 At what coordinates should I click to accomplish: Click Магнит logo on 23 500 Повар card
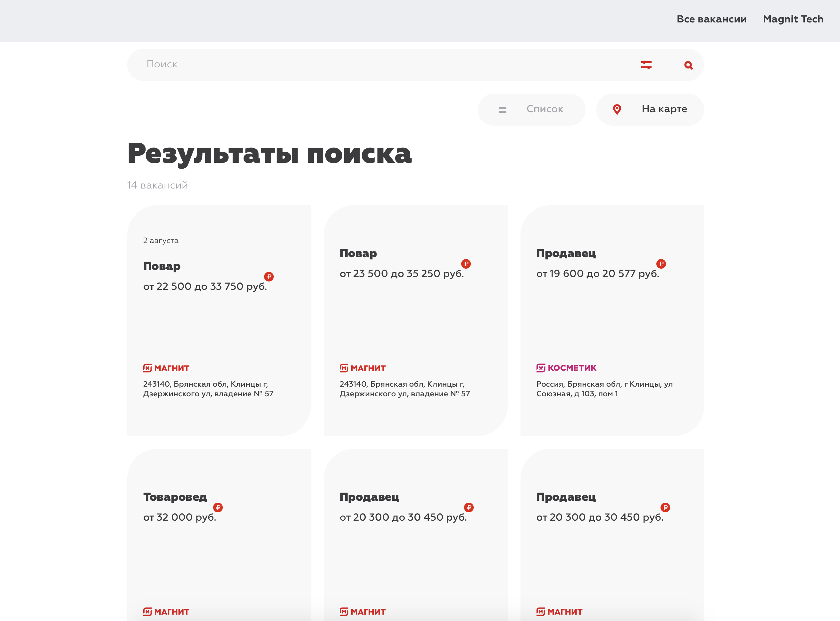click(362, 368)
